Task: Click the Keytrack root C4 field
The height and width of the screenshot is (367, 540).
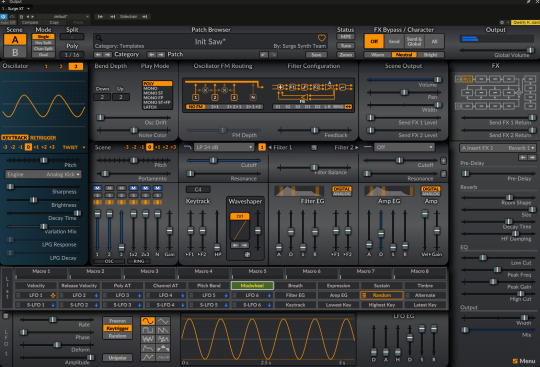Action: click(x=198, y=189)
